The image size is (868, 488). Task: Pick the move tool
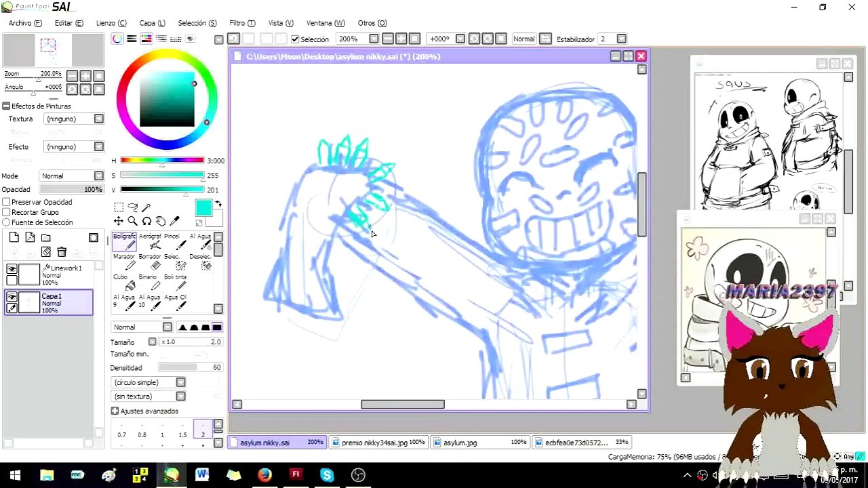[x=119, y=221]
